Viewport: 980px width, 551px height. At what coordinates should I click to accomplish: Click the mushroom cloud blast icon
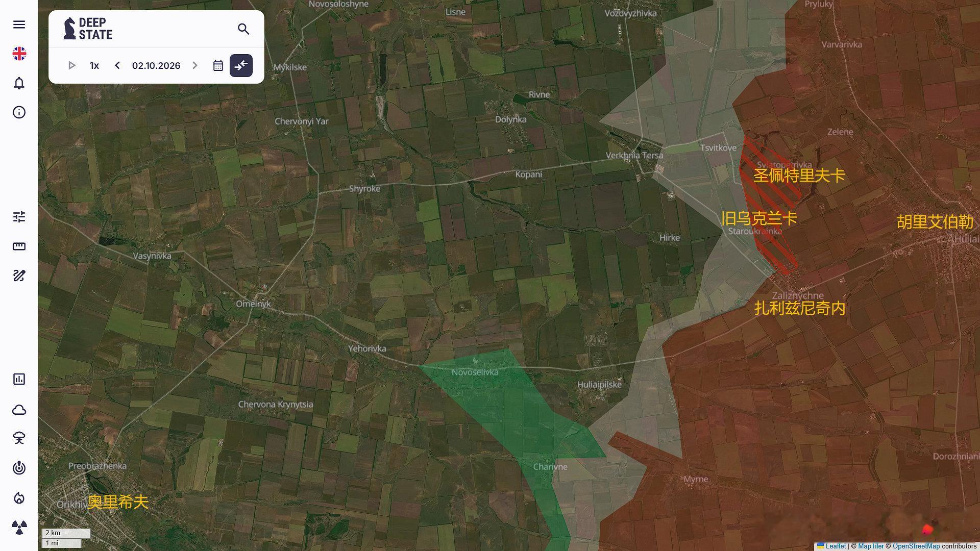pyautogui.click(x=19, y=438)
